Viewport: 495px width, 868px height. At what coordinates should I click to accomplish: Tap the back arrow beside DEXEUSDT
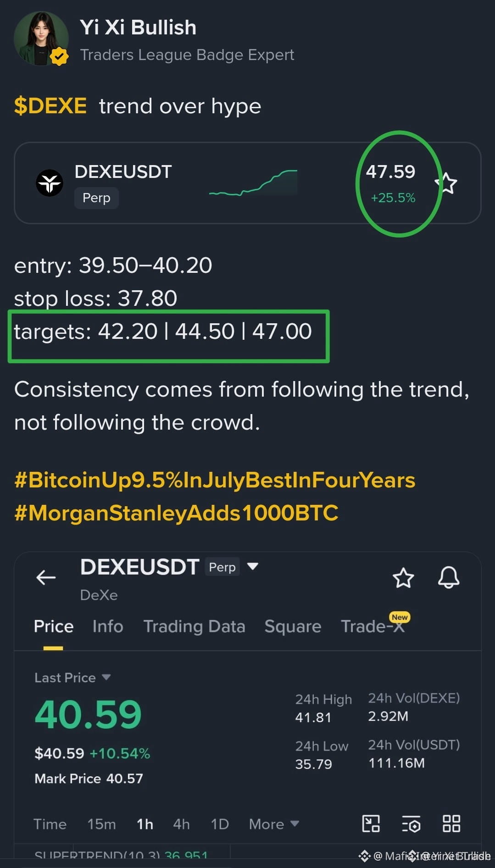(46, 577)
